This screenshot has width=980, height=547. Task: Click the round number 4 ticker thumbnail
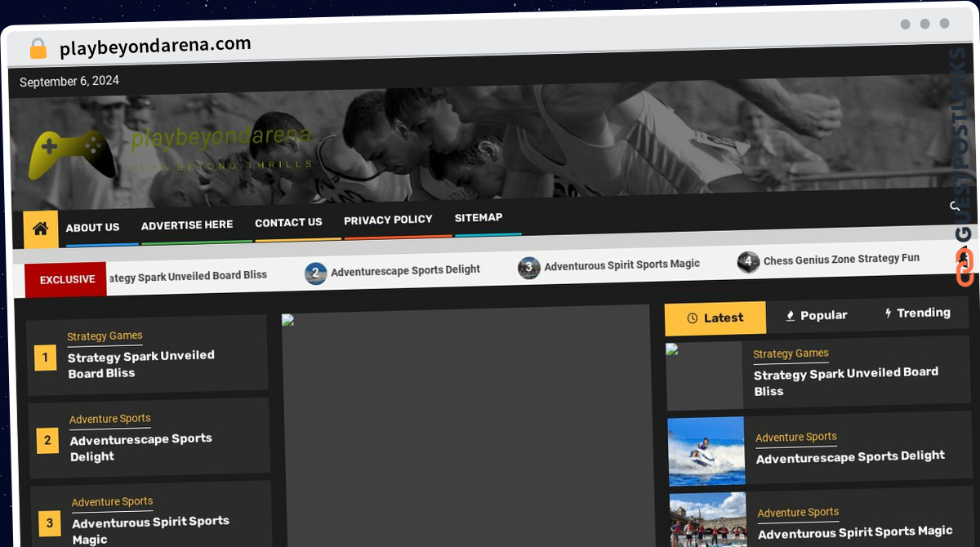tap(748, 261)
